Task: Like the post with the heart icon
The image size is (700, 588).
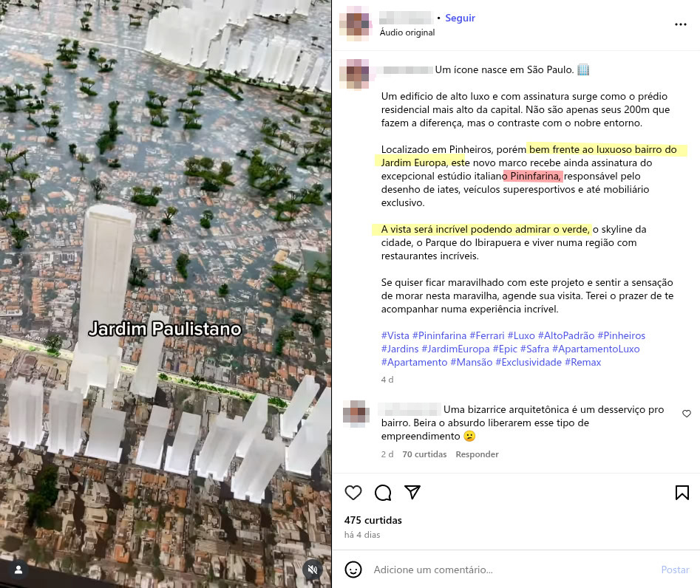Action: tap(353, 493)
